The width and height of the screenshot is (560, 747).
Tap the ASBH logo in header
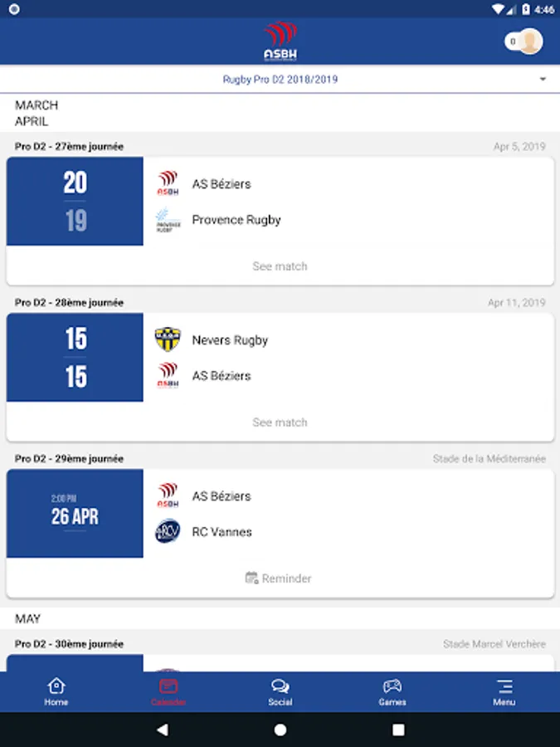tap(280, 41)
